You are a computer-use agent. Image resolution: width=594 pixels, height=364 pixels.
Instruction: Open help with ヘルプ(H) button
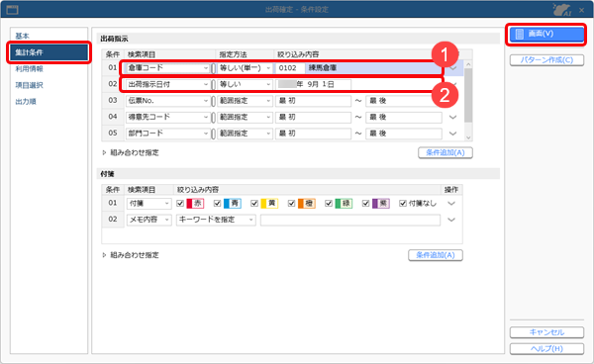pos(546,348)
